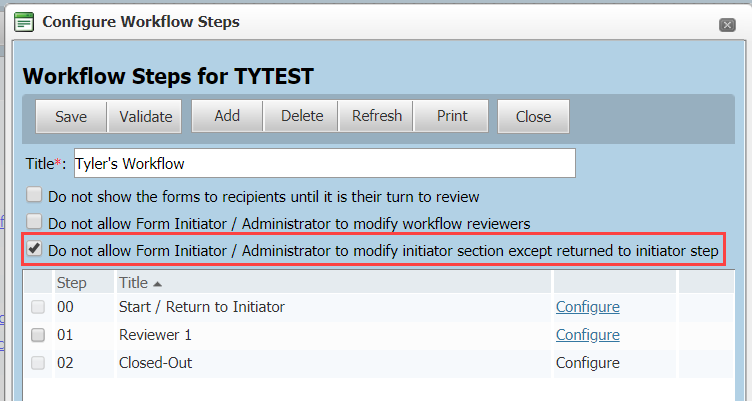Select the checkbox for step 02 Closed-Out

tap(38, 363)
